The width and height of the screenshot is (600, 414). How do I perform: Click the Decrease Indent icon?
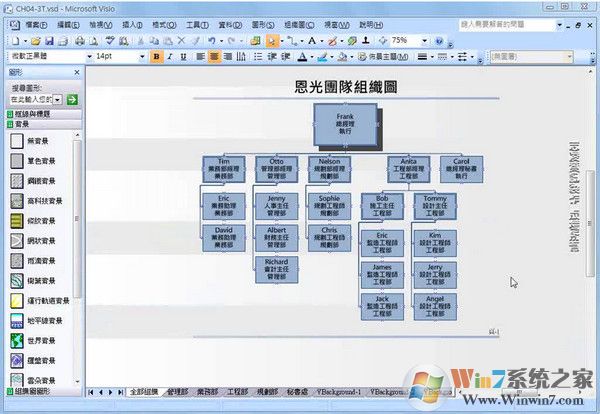(272, 57)
